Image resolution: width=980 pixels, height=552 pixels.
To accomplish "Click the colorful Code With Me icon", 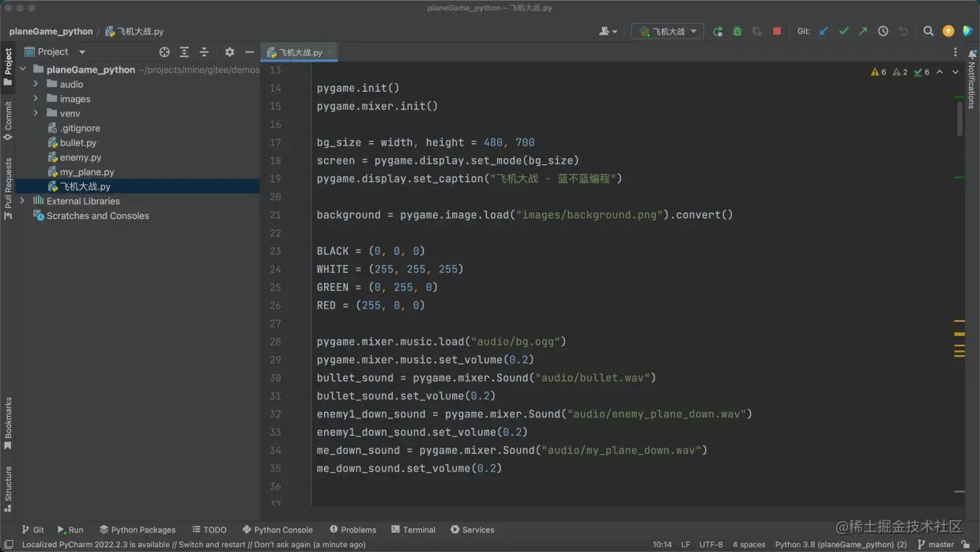I will [x=967, y=32].
